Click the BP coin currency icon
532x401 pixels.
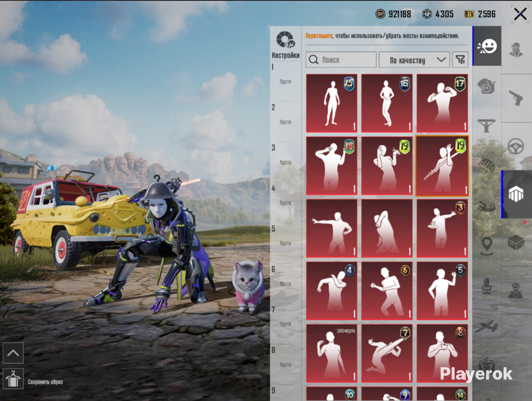click(380, 14)
